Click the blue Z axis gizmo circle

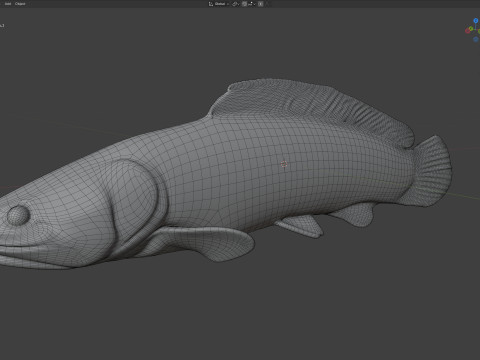coord(476,21)
